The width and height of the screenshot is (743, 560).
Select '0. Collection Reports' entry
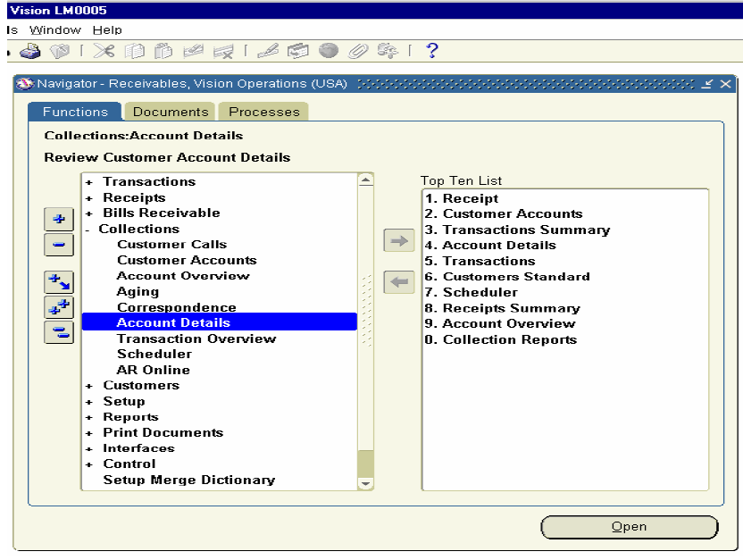pos(501,339)
